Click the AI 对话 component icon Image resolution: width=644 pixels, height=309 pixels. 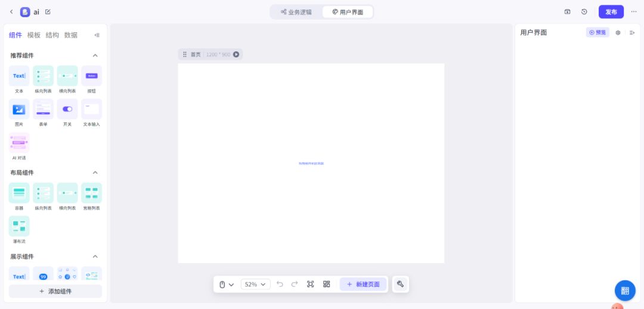point(19,143)
